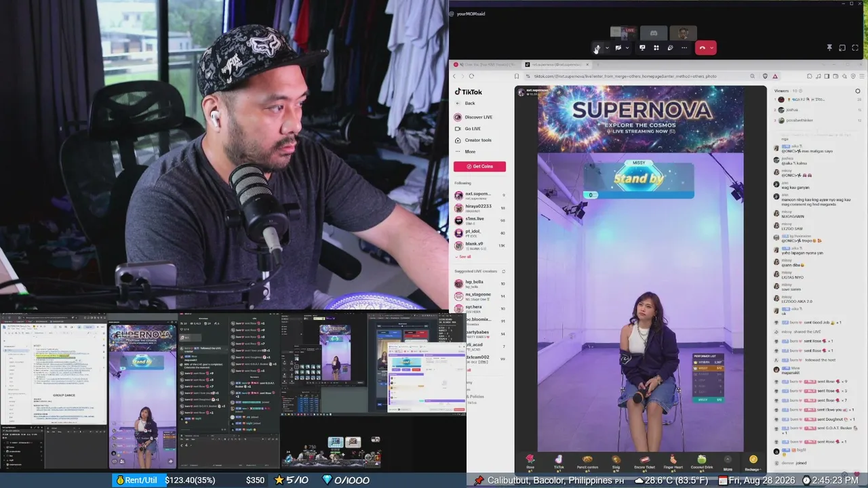
Task: Open hiraya02233 in the Following list
Action: 479,207
